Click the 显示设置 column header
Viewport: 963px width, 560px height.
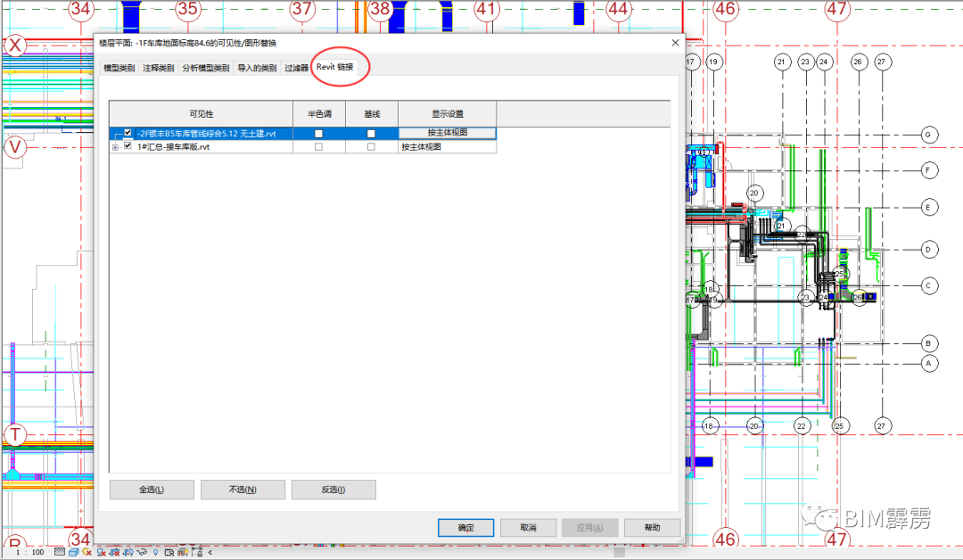click(x=448, y=113)
